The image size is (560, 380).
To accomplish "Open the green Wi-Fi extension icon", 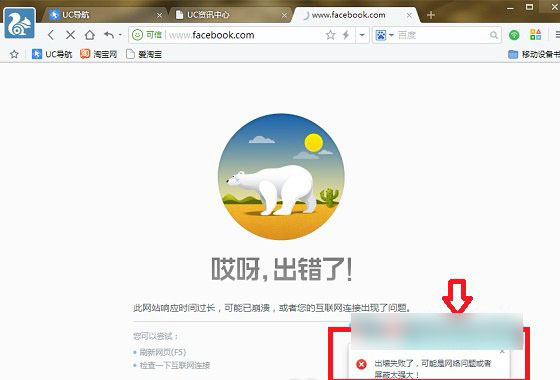I will [x=514, y=35].
